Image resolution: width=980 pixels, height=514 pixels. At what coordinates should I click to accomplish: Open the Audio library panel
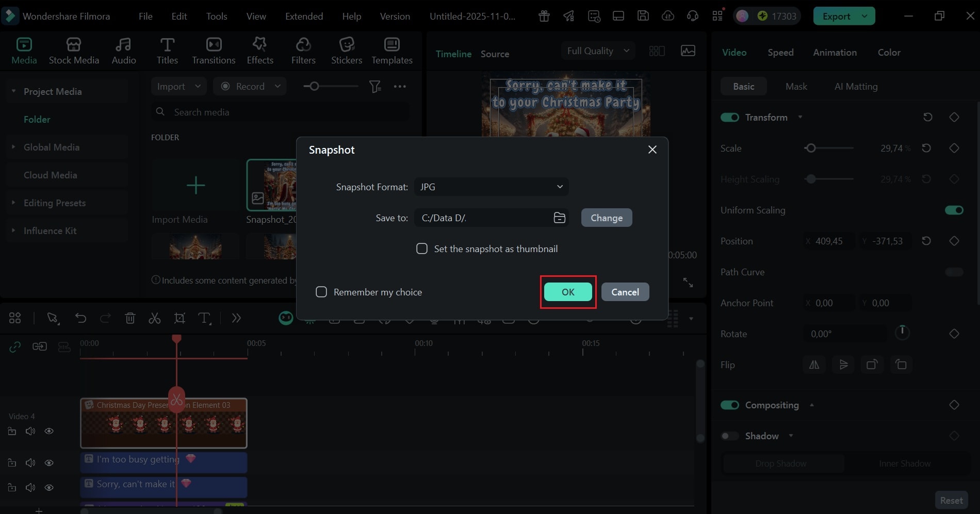click(x=124, y=51)
